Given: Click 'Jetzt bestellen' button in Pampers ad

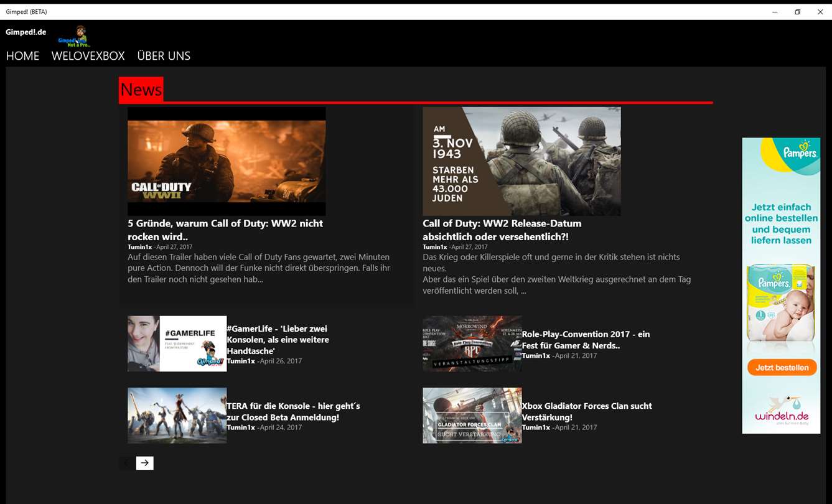Looking at the screenshot, I should pyautogui.click(x=782, y=367).
